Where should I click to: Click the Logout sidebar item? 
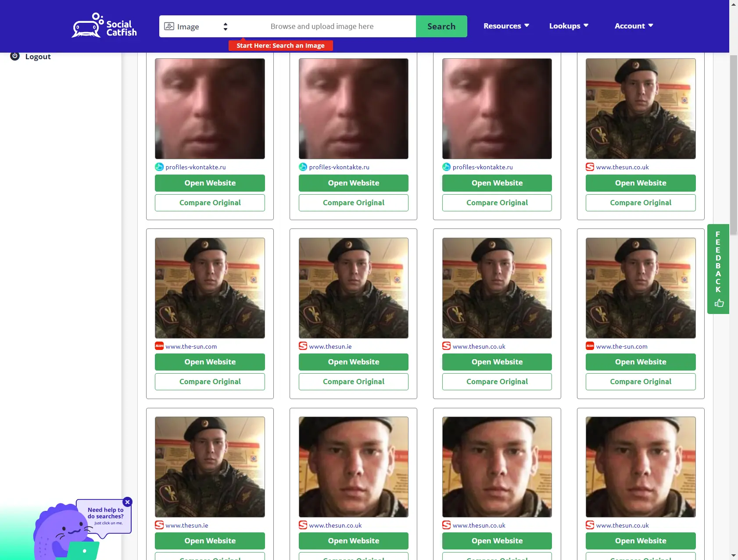click(38, 57)
